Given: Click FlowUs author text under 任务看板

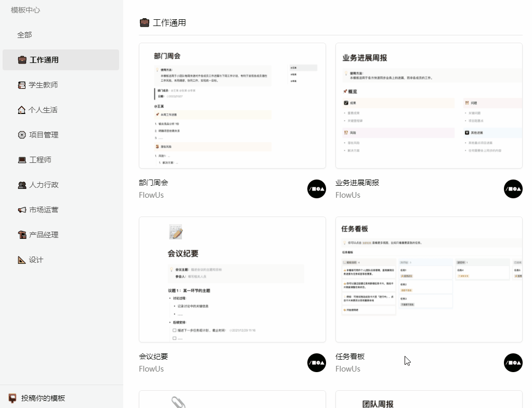Looking at the screenshot, I should (x=348, y=369).
